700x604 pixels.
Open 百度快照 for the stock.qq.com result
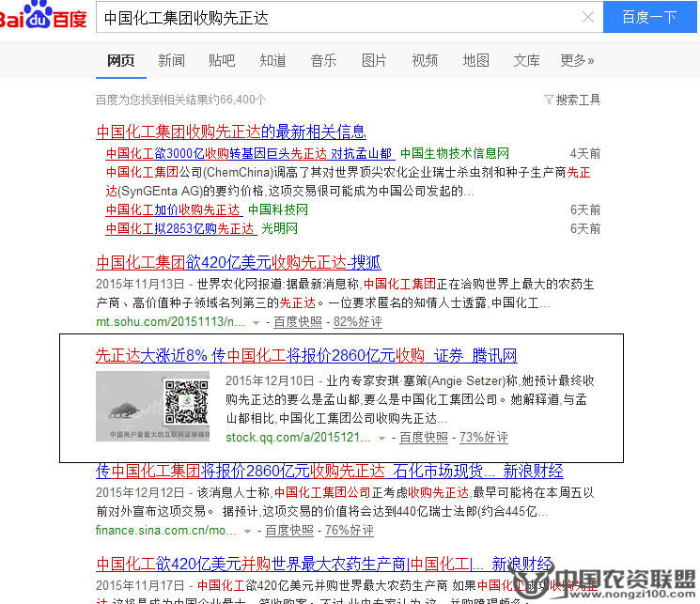(x=424, y=437)
